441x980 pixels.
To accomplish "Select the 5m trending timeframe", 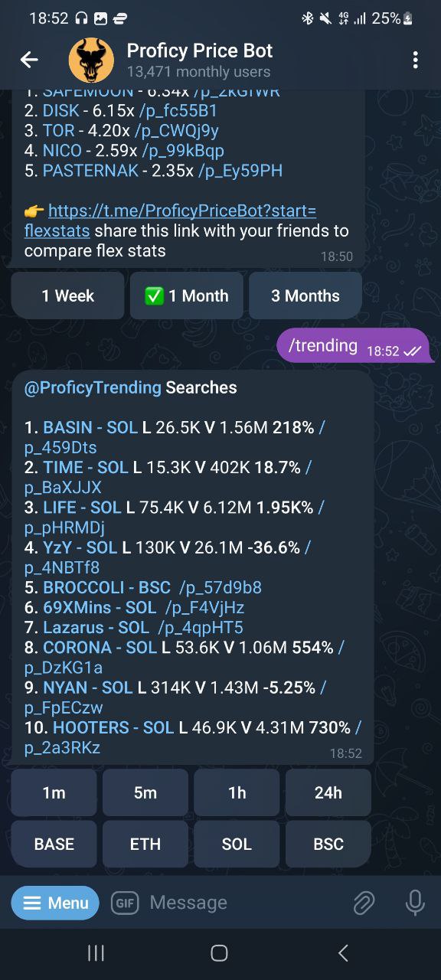I will tap(145, 792).
